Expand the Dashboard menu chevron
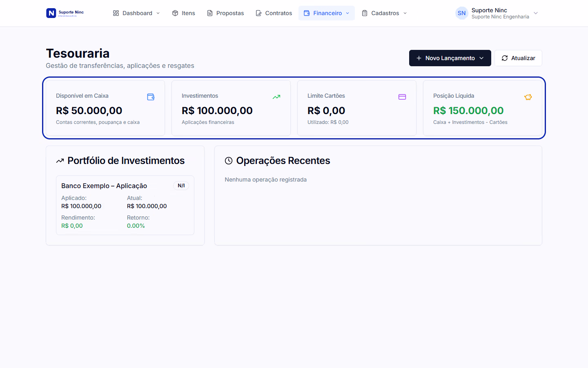588x368 pixels. pyautogui.click(x=158, y=13)
